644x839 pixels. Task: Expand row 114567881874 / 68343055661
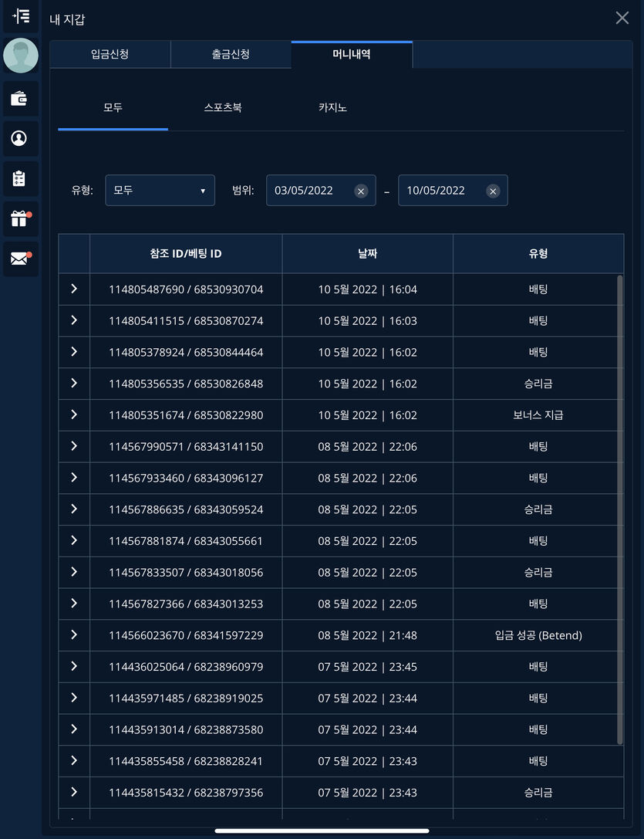coord(74,540)
